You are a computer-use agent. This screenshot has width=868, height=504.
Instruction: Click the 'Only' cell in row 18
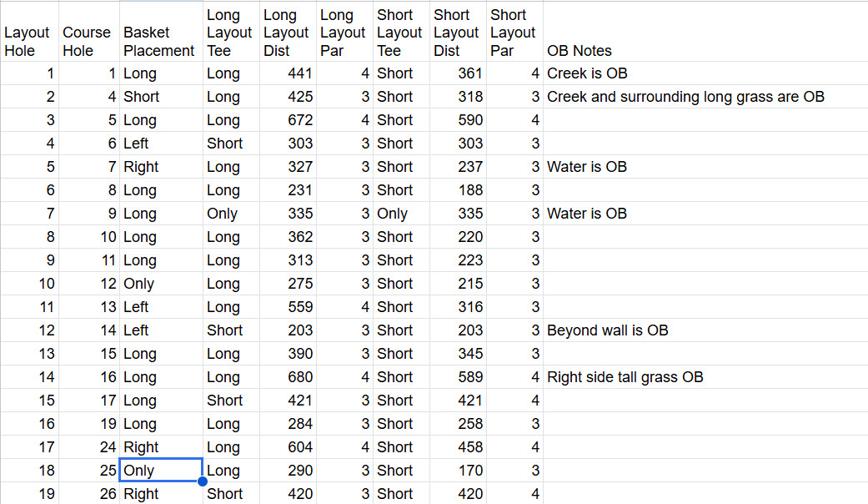click(x=161, y=471)
